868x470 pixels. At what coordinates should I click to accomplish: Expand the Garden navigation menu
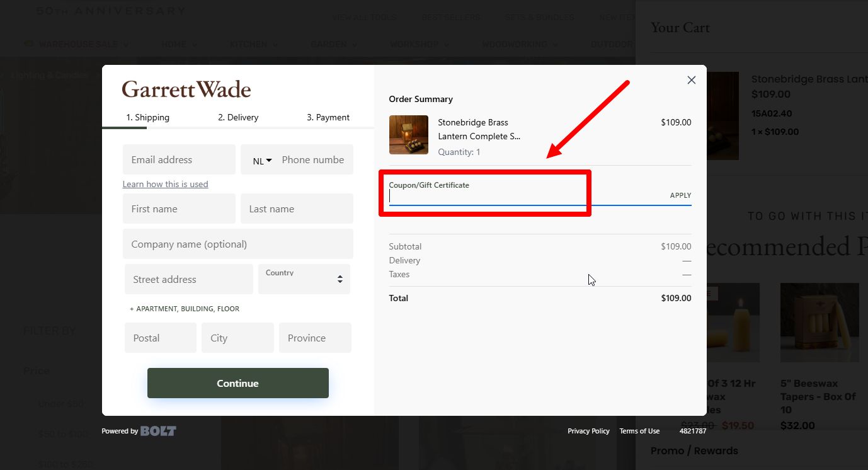(334, 44)
